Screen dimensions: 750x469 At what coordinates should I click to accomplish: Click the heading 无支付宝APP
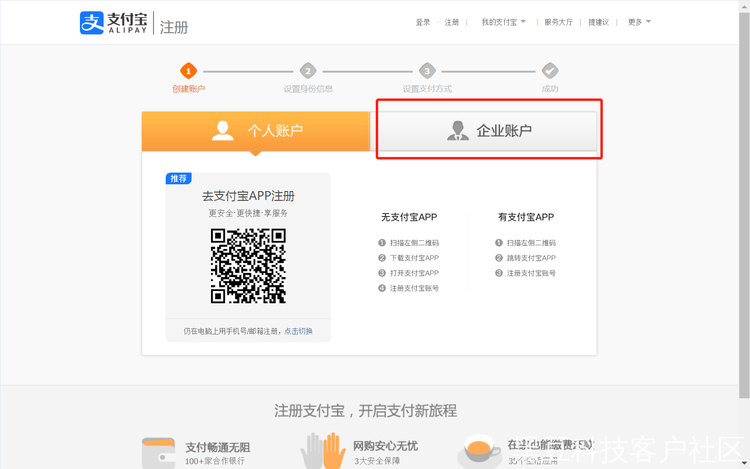pyautogui.click(x=409, y=217)
